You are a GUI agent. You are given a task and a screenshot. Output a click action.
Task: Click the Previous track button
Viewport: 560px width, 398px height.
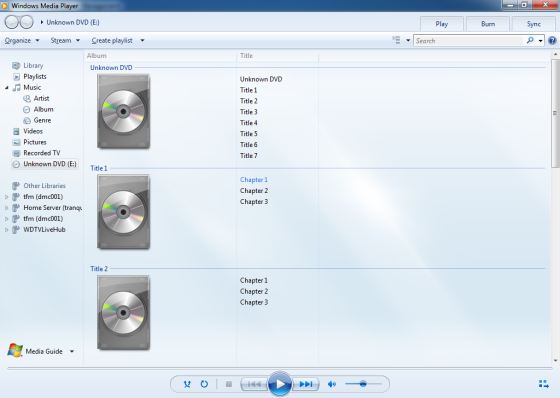click(254, 384)
